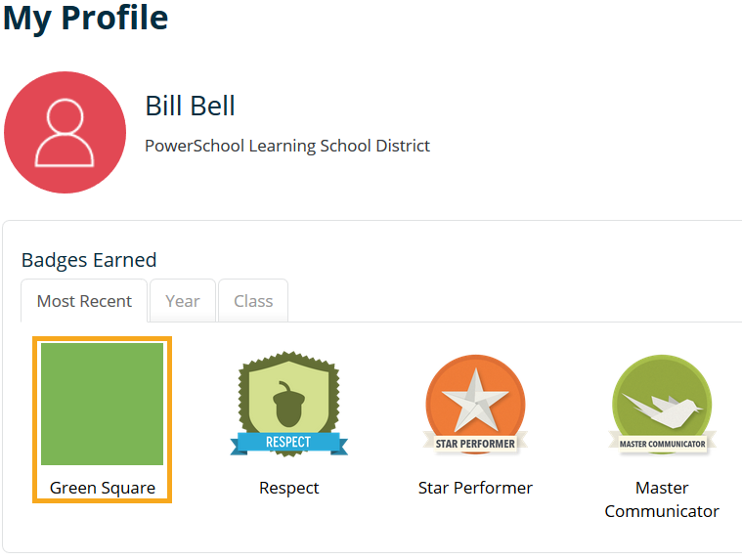742x560 pixels.
Task: Click PowerSchool Learning School District text
Action: [x=287, y=147]
